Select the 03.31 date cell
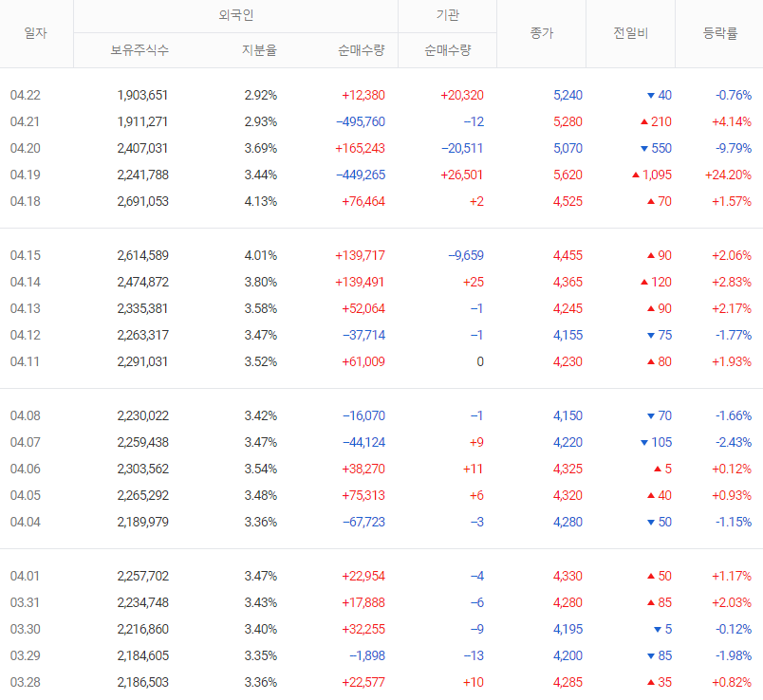This screenshot has height=700, width=763. pos(25,602)
